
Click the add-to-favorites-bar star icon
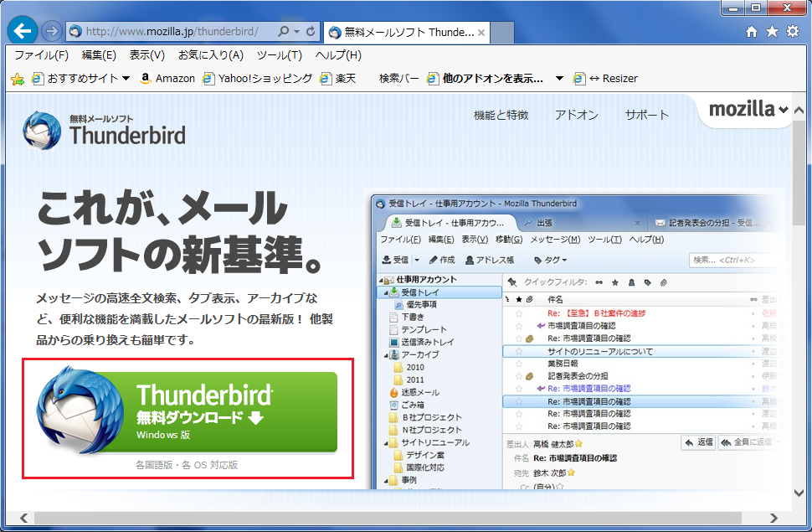tap(17, 79)
